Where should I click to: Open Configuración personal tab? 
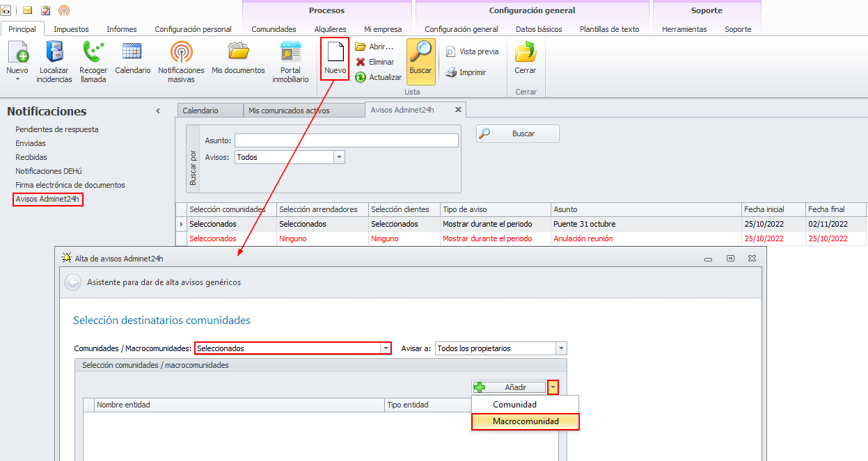(193, 29)
